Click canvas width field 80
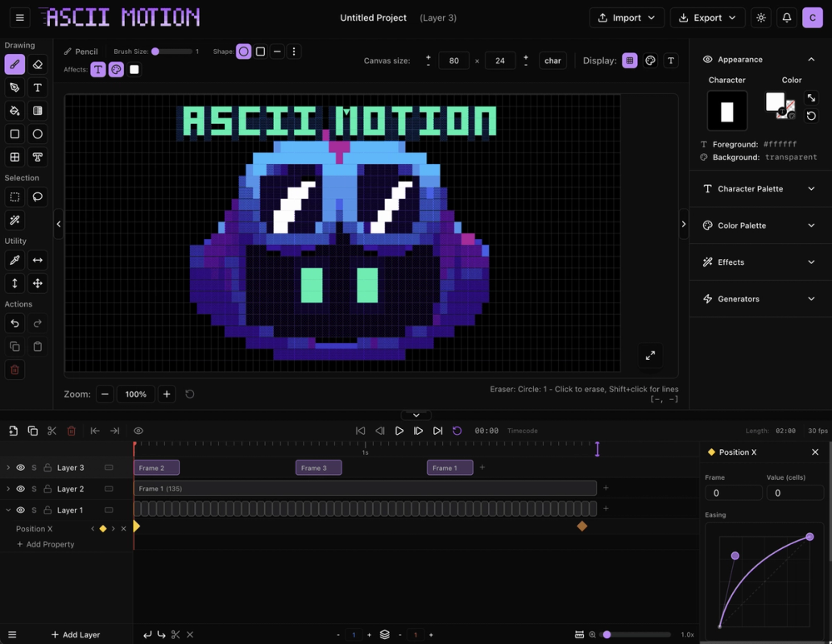 pos(453,60)
